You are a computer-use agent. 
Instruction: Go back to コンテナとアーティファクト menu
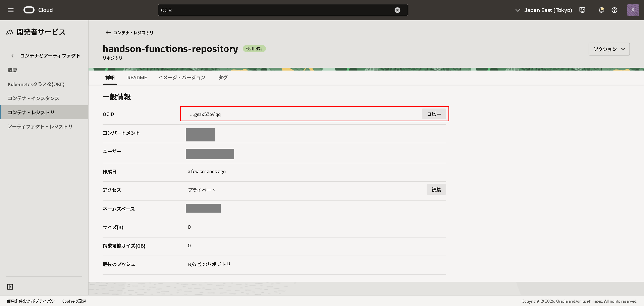[x=12, y=56]
